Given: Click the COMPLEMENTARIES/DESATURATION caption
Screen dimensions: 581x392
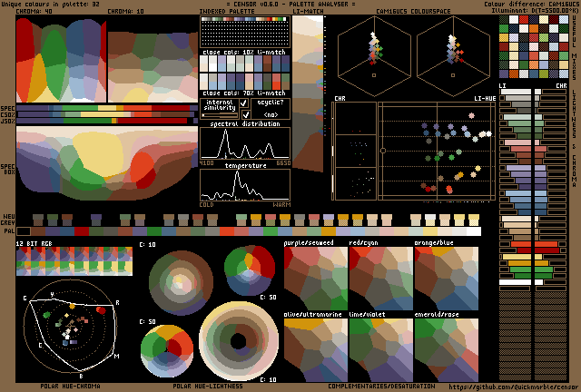Looking at the screenshot, I should click(381, 386).
